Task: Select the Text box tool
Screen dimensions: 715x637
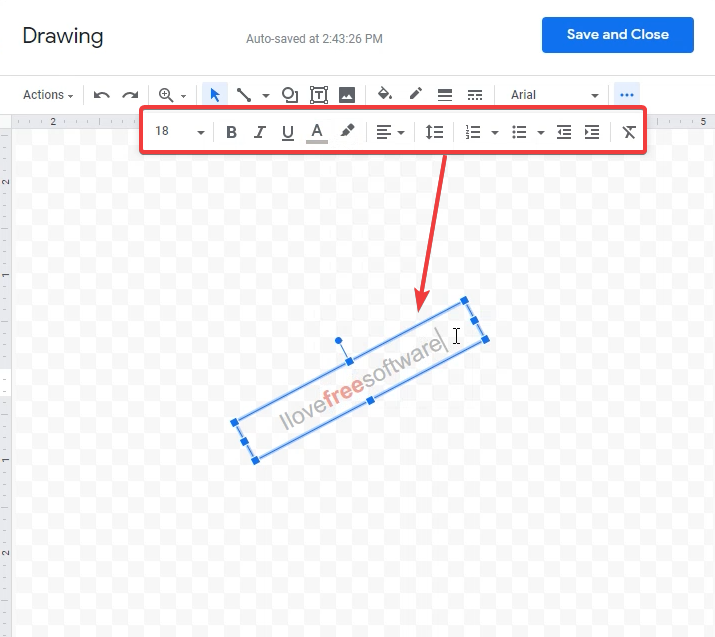Action: 319,95
